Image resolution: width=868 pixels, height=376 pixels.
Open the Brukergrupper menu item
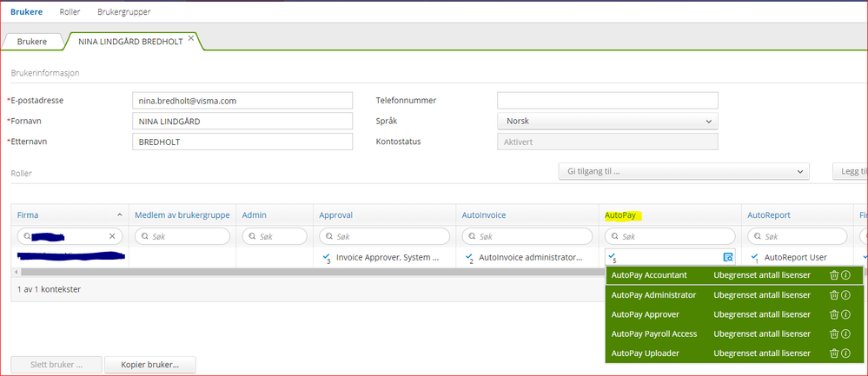point(123,11)
